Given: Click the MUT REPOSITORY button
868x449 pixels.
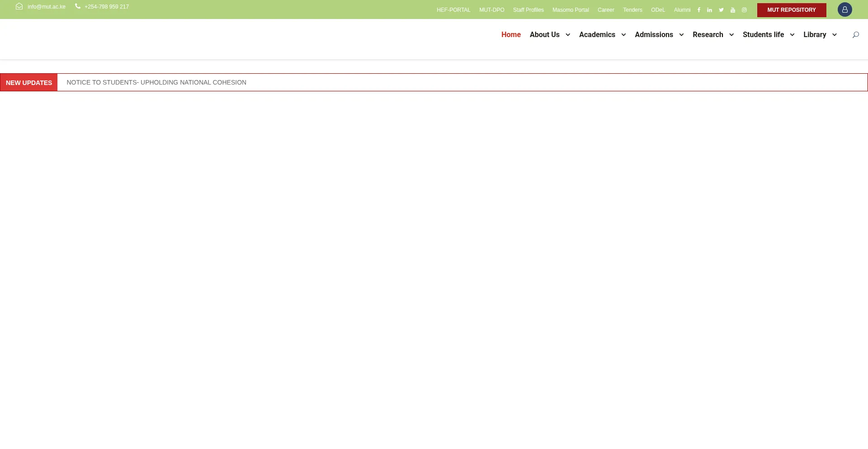Looking at the screenshot, I should (x=792, y=10).
